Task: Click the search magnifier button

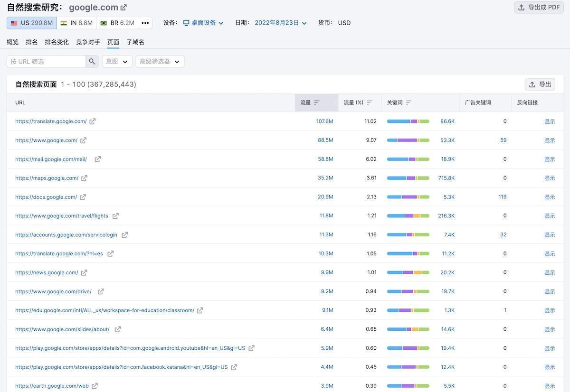Action: tap(92, 61)
